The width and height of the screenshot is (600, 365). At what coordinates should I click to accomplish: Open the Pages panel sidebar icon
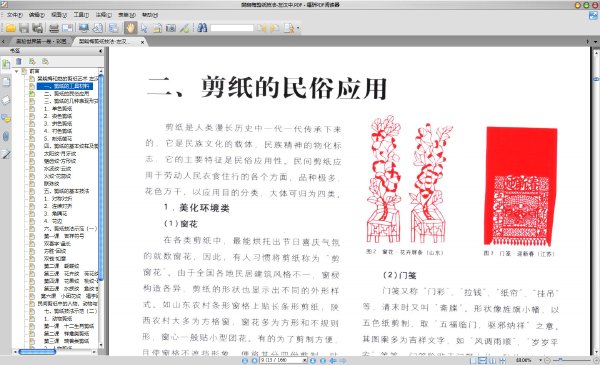(x=6, y=81)
